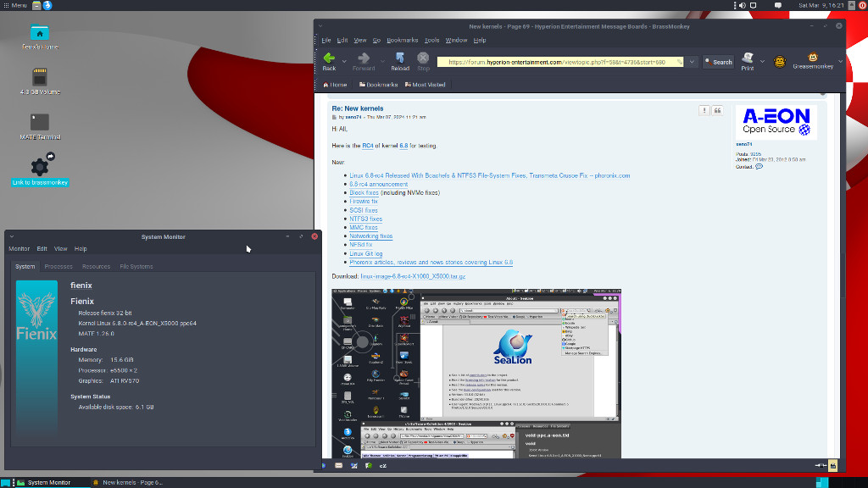The height and width of the screenshot is (488, 868).
Task: Click the contact speech bubble icon for xeno74
Action: pos(759,167)
